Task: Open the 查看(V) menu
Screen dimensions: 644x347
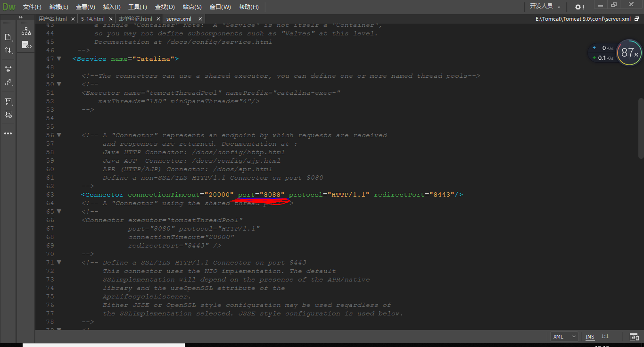Action: 85,7
